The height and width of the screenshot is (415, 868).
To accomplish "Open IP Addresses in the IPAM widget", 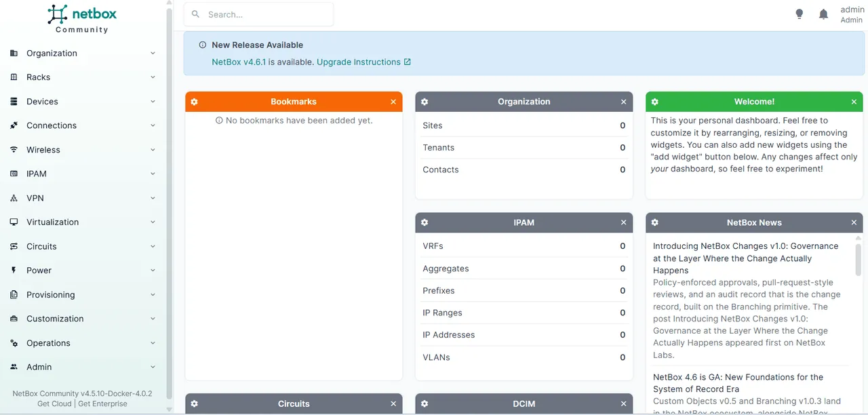I will pyautogui.click(x=448, y=335).
